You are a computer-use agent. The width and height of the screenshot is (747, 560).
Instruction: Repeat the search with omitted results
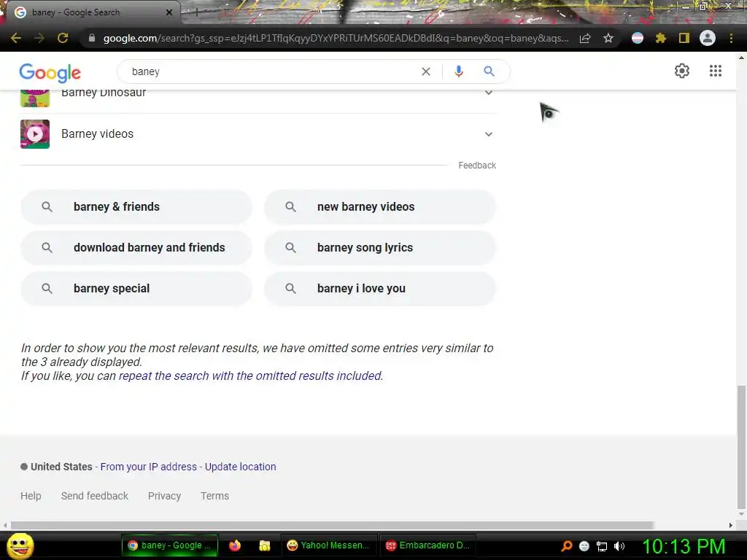tap(250, 376)
